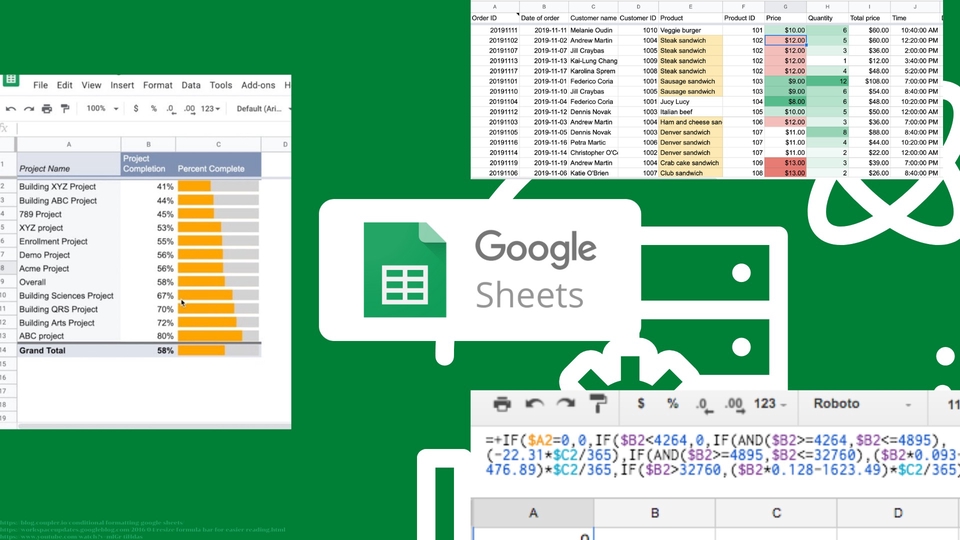Open the Default (Ari... font dropdown
This screenshot has height=540, width=960.
(263, 108)
